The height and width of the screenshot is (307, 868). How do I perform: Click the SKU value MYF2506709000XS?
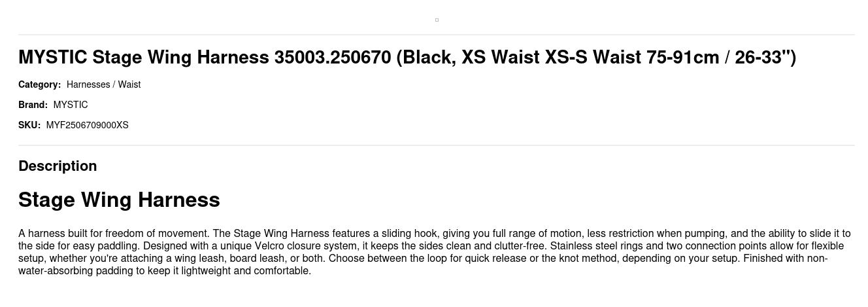point(87,125)
